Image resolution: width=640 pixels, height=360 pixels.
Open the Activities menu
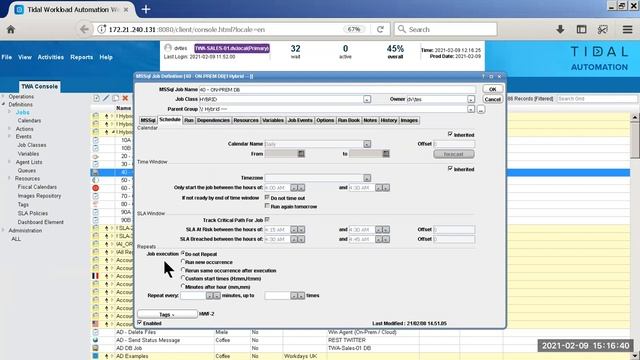pos(51,57)
